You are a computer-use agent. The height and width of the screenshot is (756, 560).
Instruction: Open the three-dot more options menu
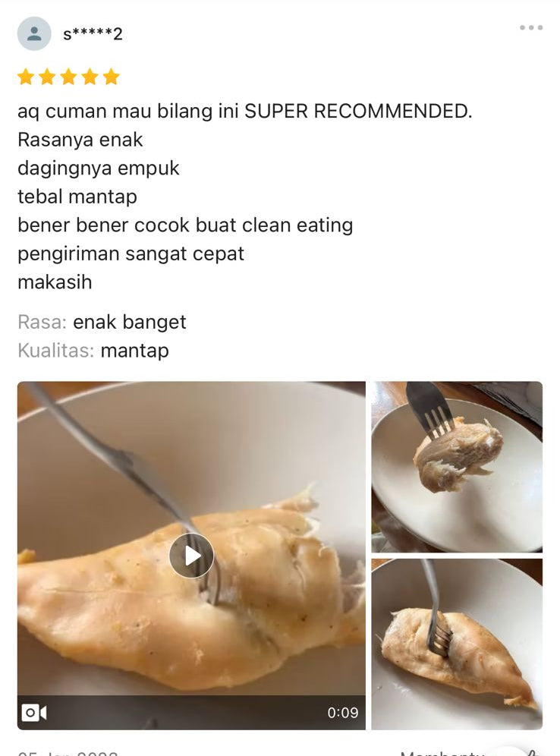[531, 27]
